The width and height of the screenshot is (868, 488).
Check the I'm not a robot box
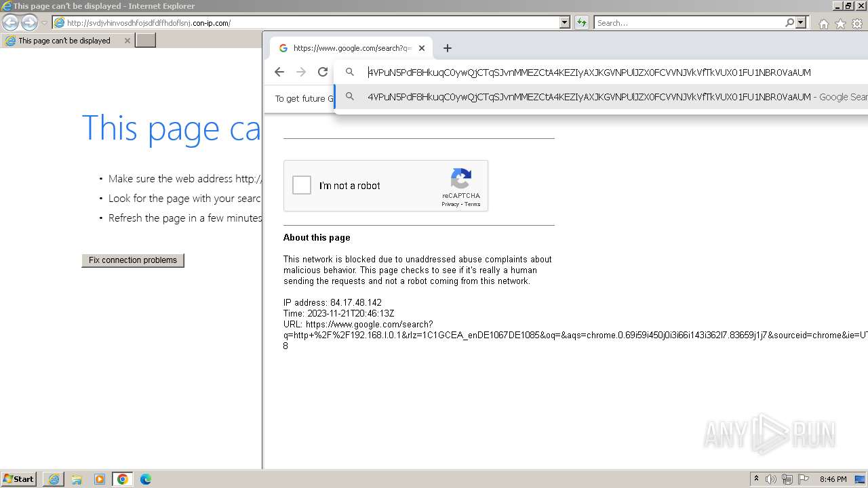[302, 185]
